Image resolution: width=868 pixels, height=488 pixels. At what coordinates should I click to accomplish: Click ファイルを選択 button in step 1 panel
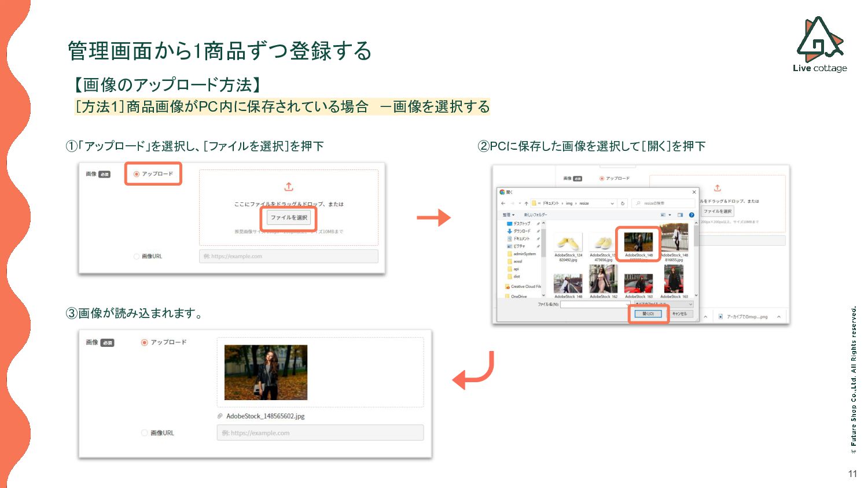pos(289,217)
